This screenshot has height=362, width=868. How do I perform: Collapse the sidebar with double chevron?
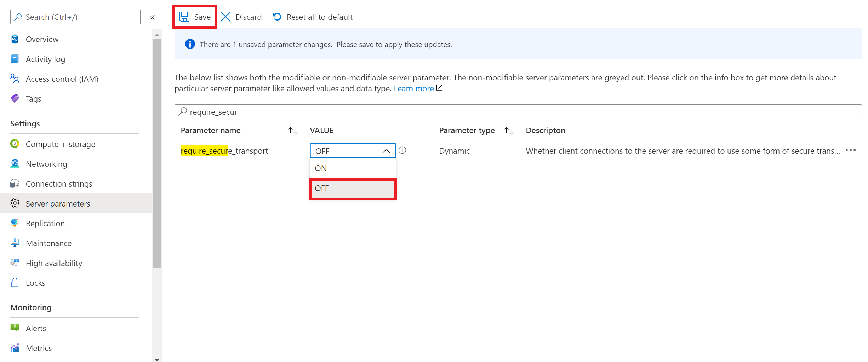152,17
